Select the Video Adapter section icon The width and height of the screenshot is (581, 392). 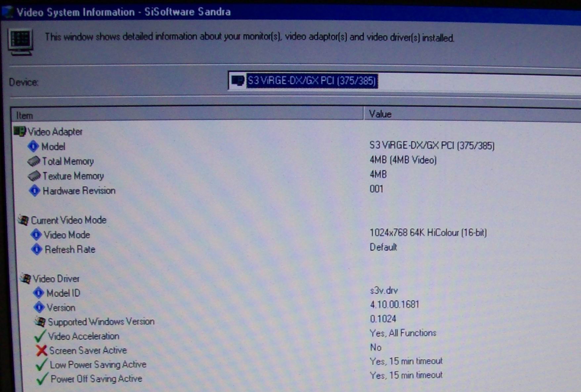[x=20, y=131]
